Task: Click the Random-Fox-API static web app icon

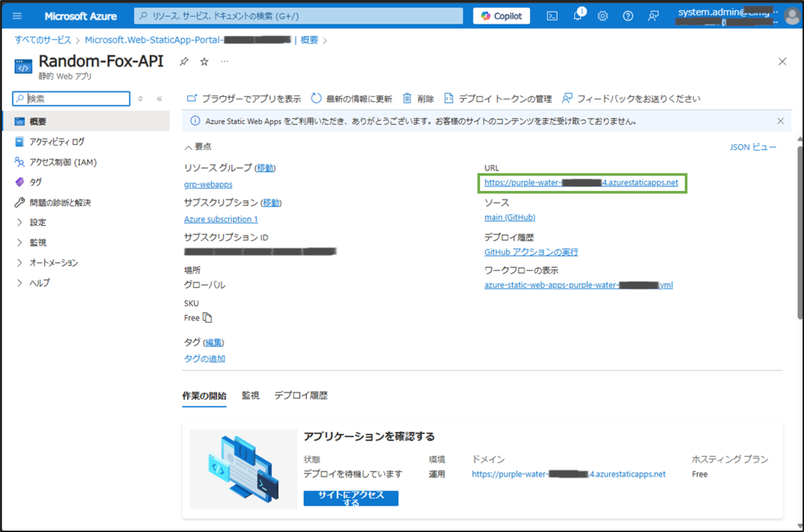Action: (23, 66)
